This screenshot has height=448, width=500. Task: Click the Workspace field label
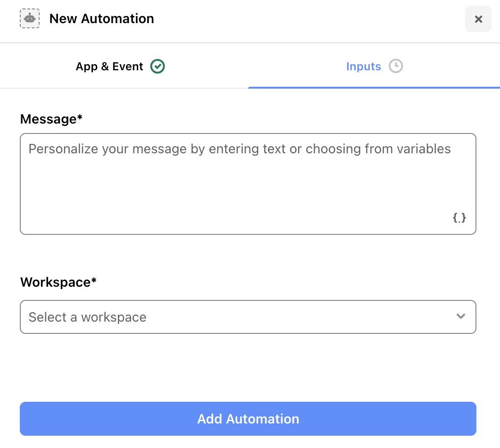click(x=58, y=282)
